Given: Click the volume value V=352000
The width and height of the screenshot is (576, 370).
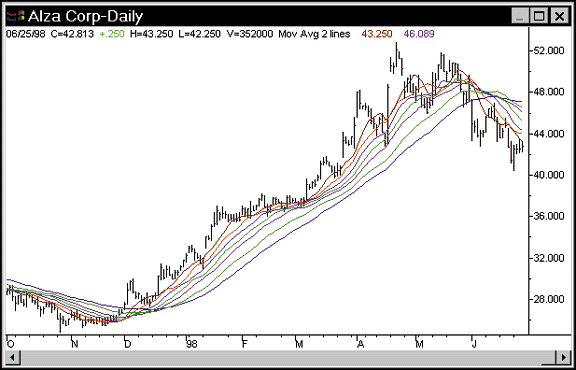Looking at the screenshot, I should [250, 34].
